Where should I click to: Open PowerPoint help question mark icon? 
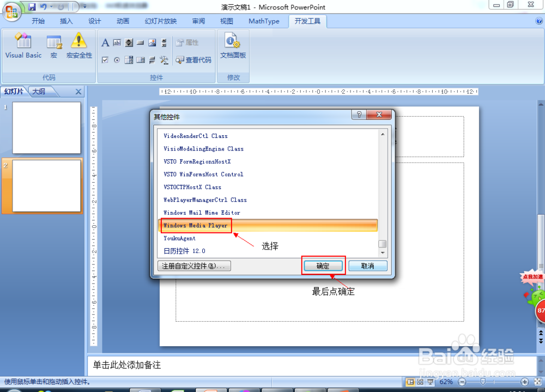click(x=539, y=21)
